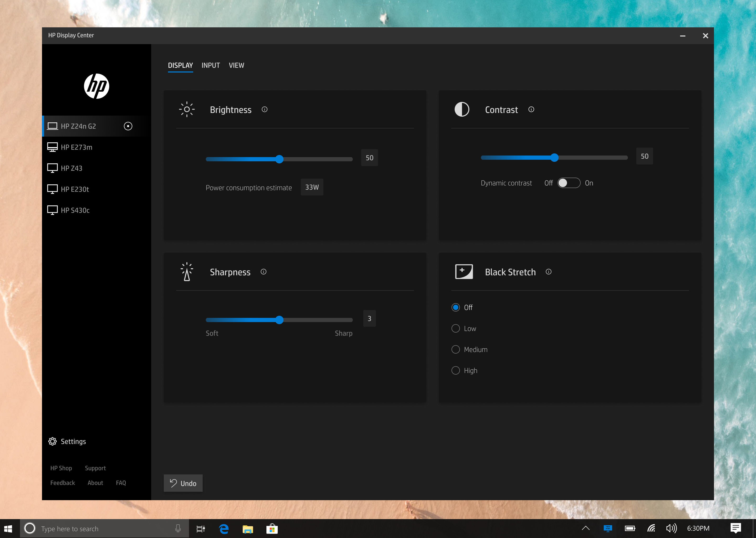Switch to the DISPLAY tab
Screen dimensions: 756x538
(180, 65)
